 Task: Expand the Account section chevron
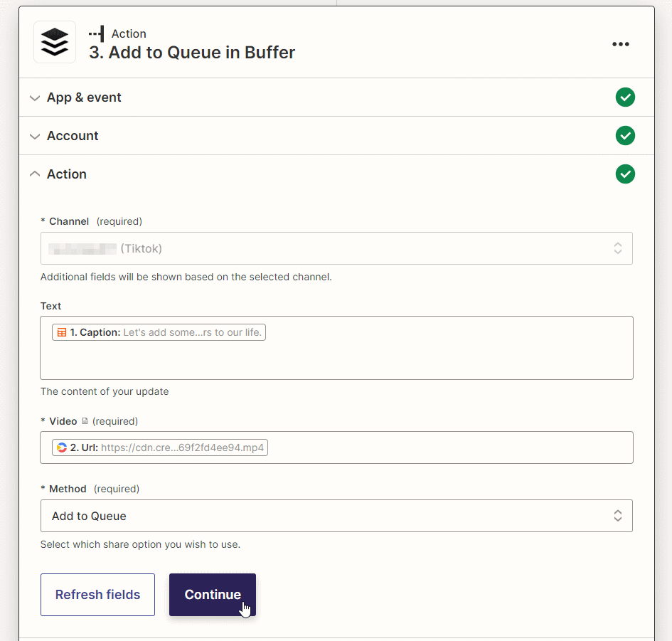click(35, 137)
